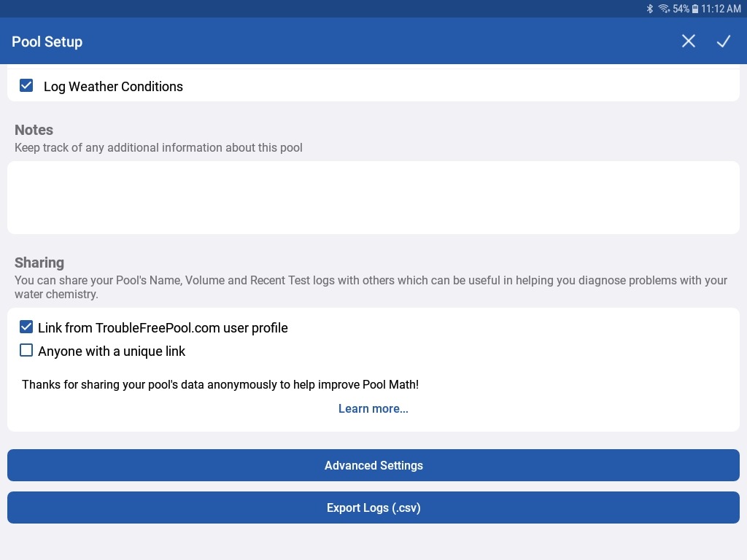747x560 pixels.
Task: Tap the Wi-Fi status icon
Action: coord(664,9)
